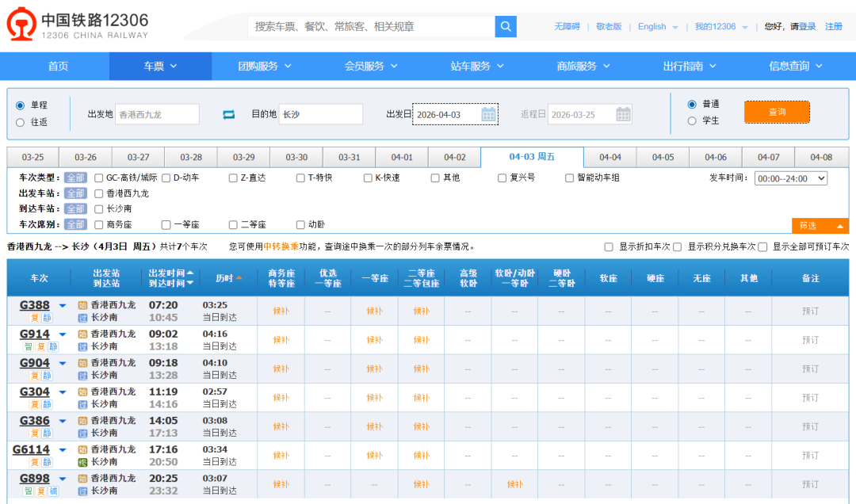Enable the GC-高铁/城际 train type checkbox
Screen dimensions: 856x504
(x=99, y=178)
